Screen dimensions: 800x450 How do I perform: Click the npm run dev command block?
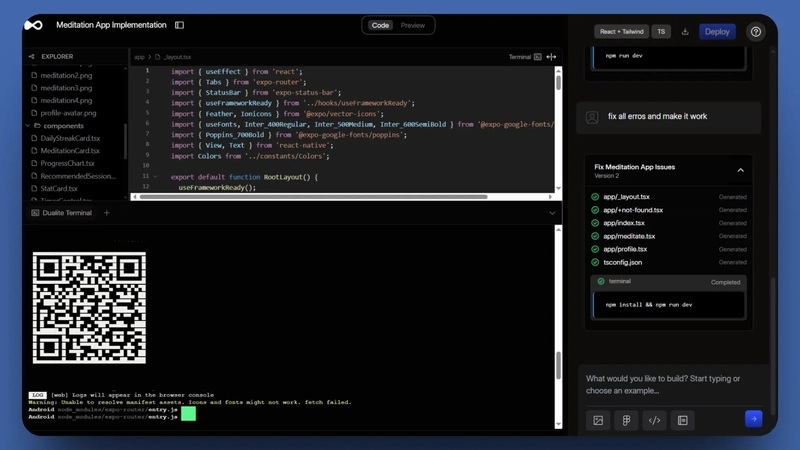[x=668, y=58]
